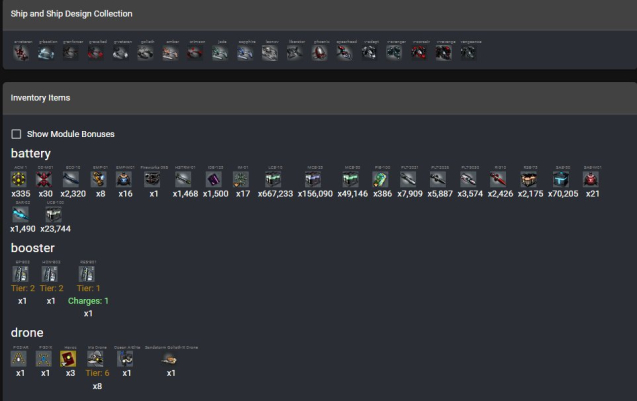
Task: Select the red battery item showing x21
Action: [591, 180]
